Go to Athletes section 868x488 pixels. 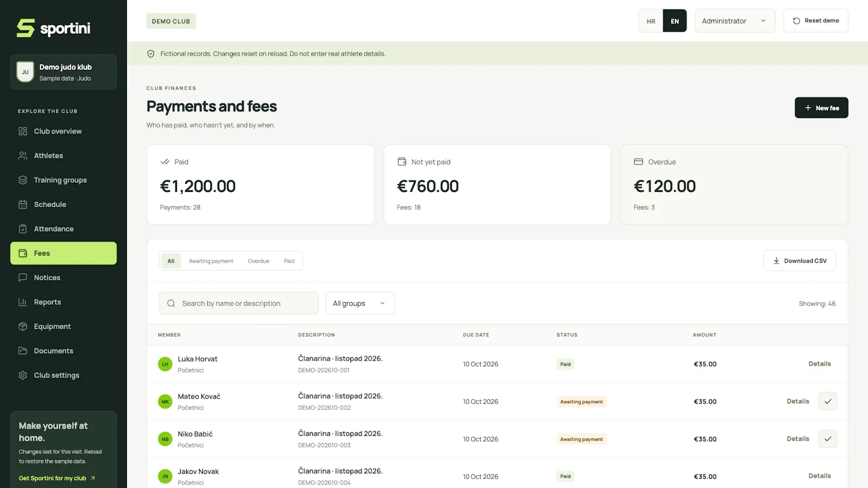63,156
